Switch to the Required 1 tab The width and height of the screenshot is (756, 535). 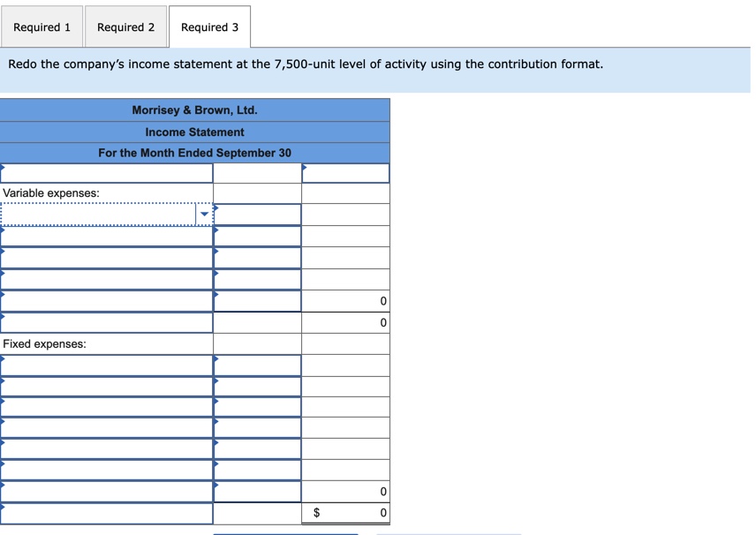click(42, 27)
